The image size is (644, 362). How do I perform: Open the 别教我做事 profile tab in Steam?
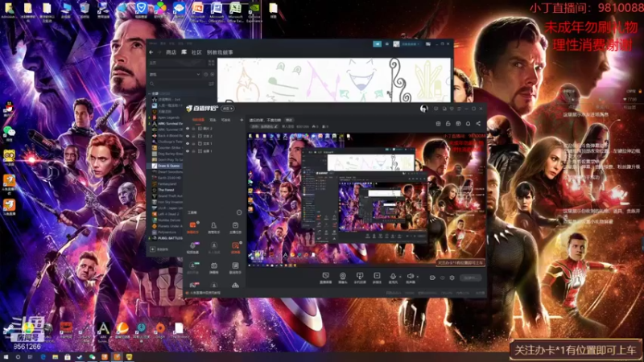[220, 52]
